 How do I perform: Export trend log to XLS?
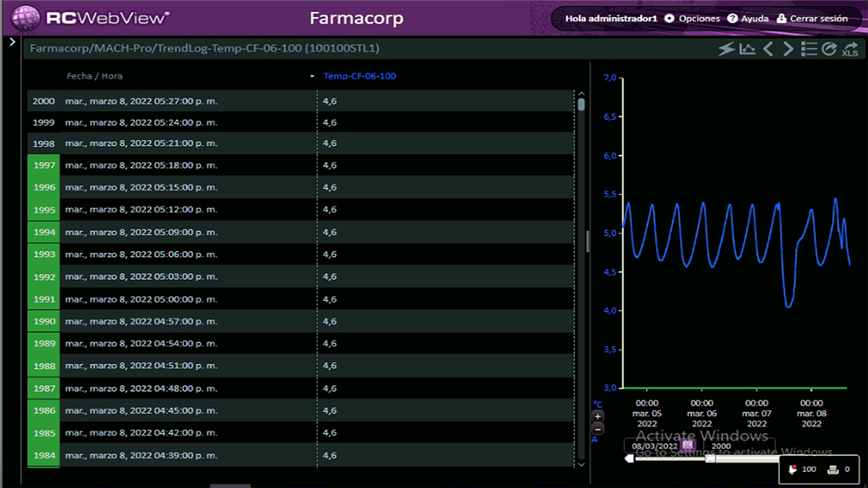pyautogui.click(x=850, y=49)
